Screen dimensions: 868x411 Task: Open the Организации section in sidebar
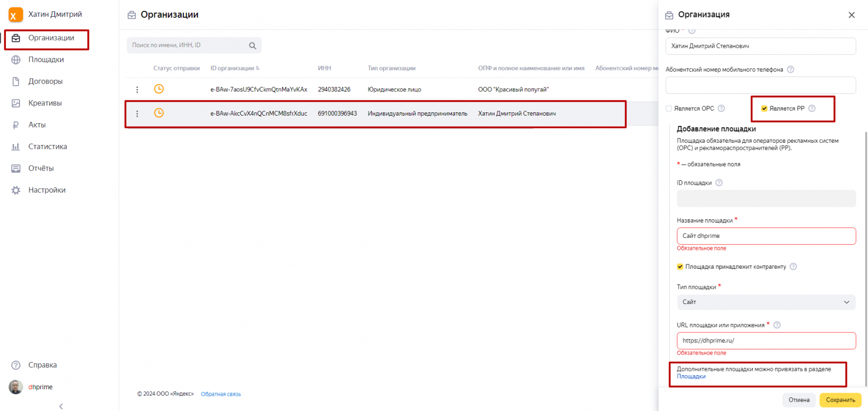[51, 38]
